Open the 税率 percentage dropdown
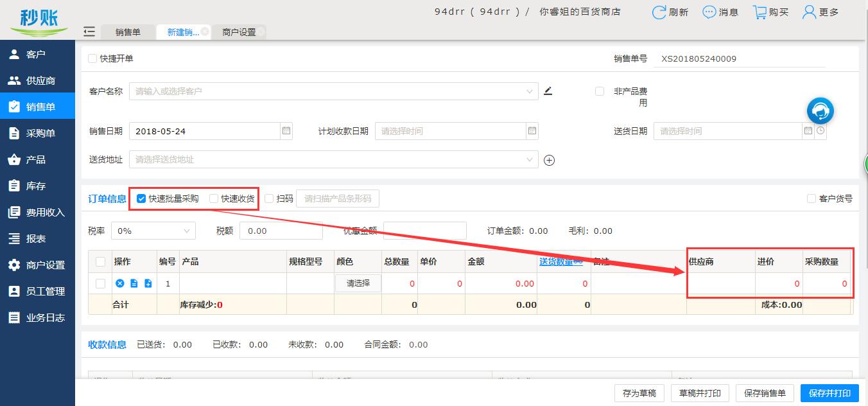Viewport: 868px width, 406px height. pyautogui.click(x=152, y=231)
